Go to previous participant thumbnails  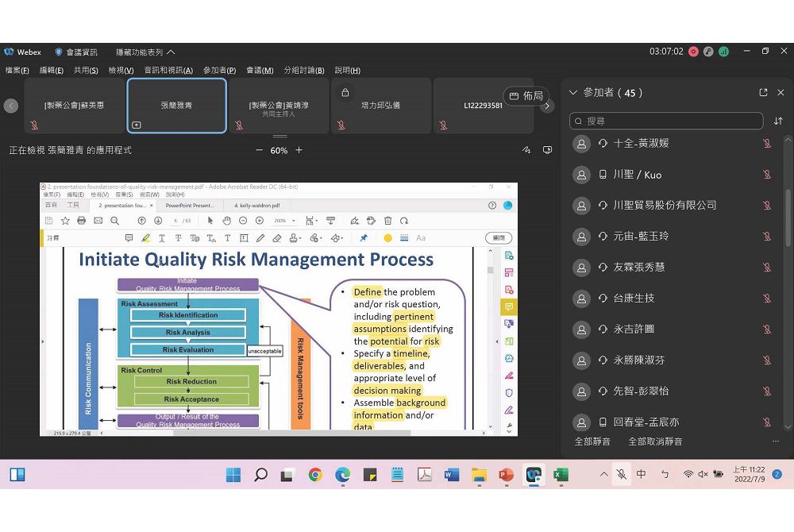click(11, 106)
